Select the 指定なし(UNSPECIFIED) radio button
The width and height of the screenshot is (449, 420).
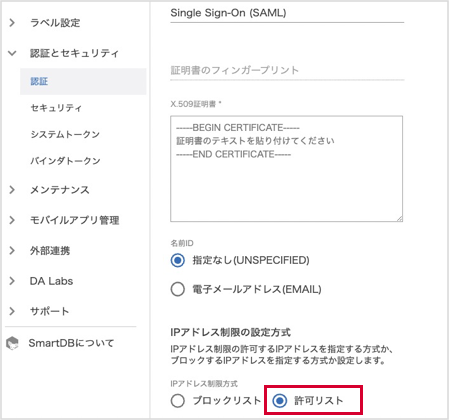click(x=178, y=260)
